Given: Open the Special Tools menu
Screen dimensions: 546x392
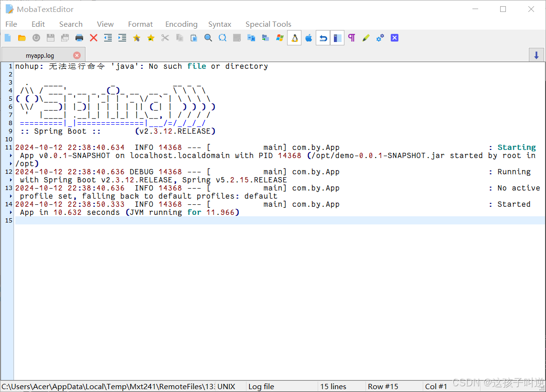Looking at the screenshot, I should point(268,24).
